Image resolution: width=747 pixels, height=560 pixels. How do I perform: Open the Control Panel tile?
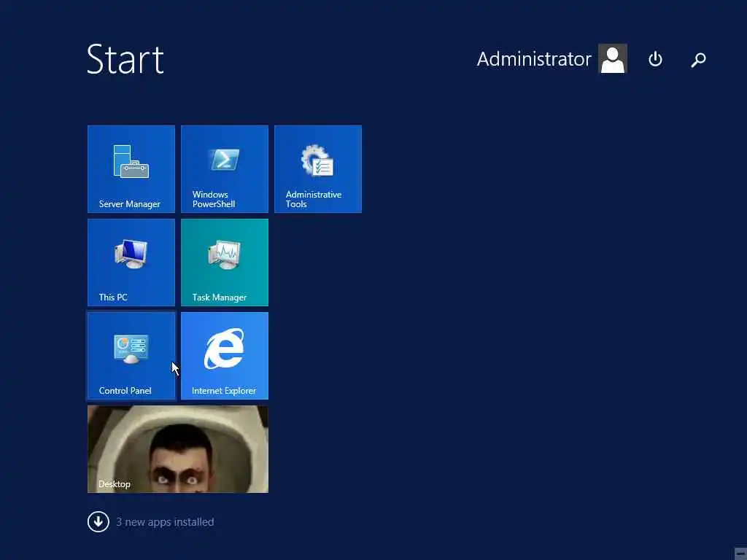[x=131, y=356]
